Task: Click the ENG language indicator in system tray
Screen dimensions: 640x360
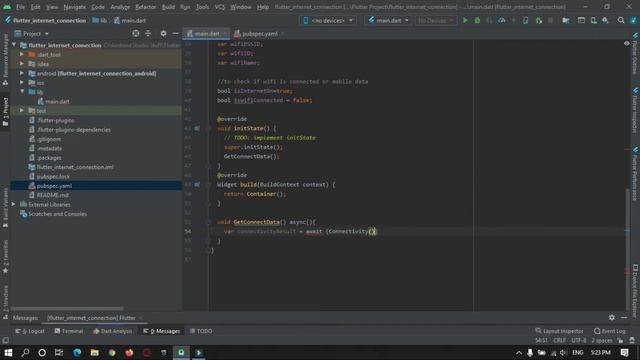Action: (578, 352)
